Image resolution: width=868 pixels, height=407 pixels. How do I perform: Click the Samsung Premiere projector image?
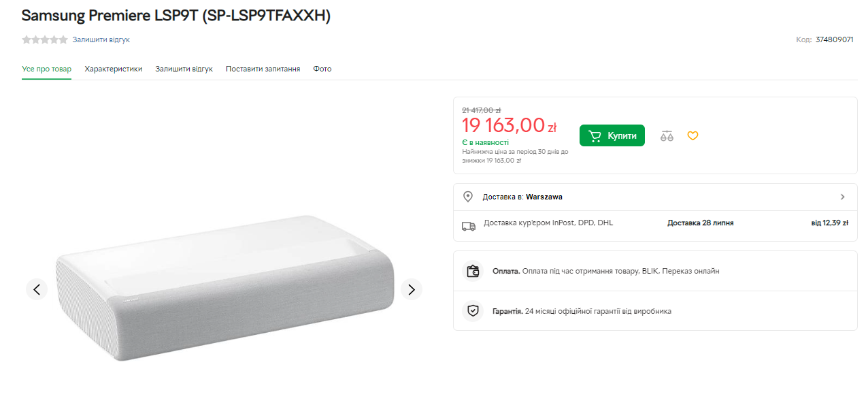click(x=224, y=299)
